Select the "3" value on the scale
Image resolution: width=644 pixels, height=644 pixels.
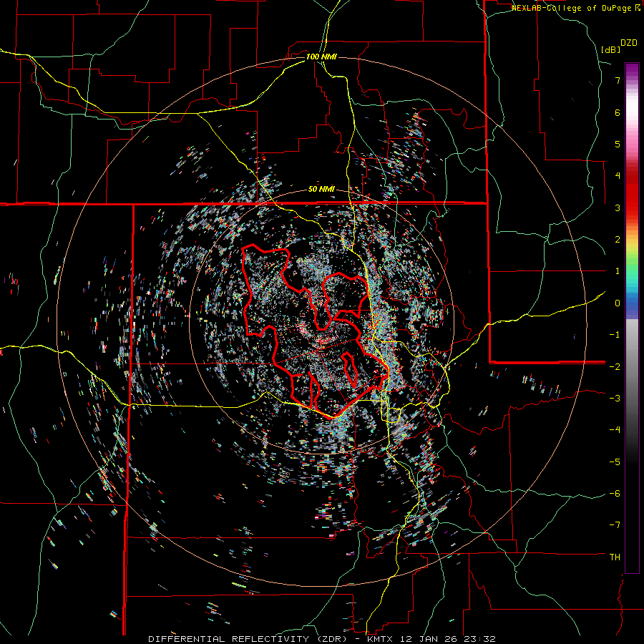tap(618, 208)
